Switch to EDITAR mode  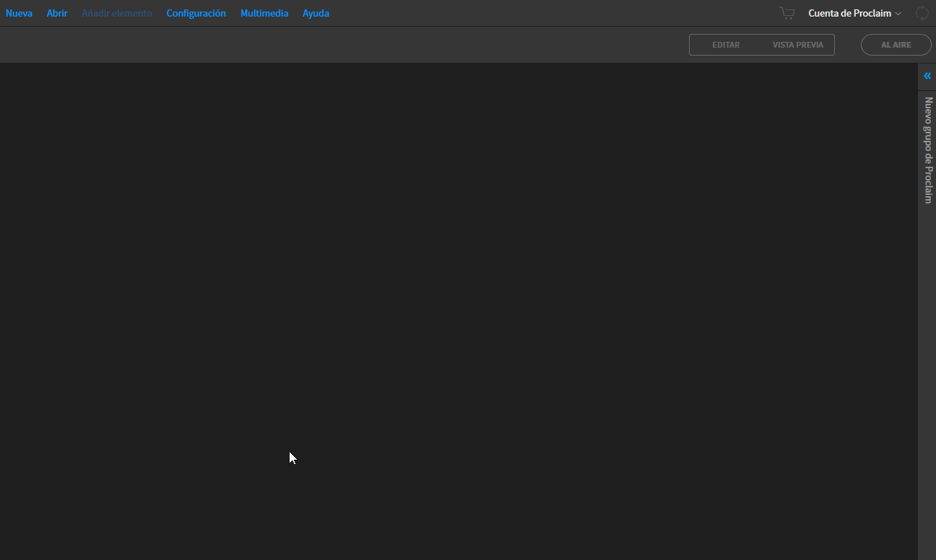click(726, 45)
